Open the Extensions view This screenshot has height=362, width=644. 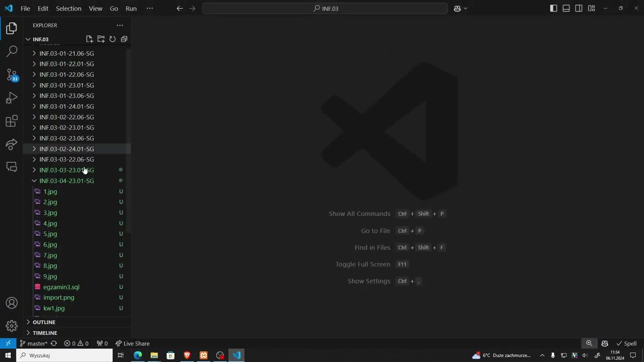pyautogui.click(x=12, y=121)
